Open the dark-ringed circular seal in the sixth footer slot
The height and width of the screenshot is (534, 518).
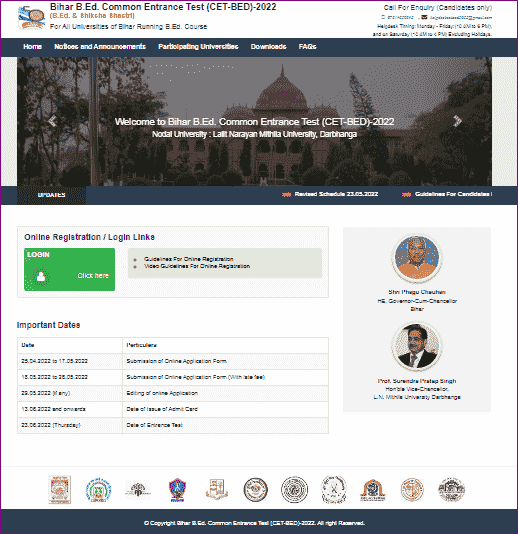255,490
